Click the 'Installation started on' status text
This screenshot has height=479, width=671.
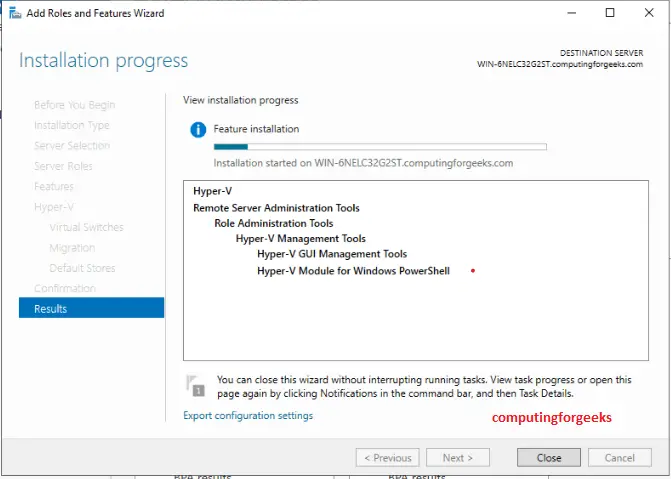coord(363,163)
